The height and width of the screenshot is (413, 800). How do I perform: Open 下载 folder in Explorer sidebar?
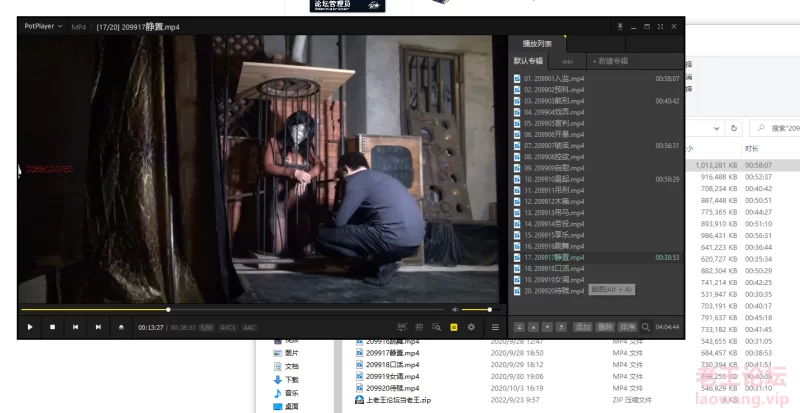(291, 380)
